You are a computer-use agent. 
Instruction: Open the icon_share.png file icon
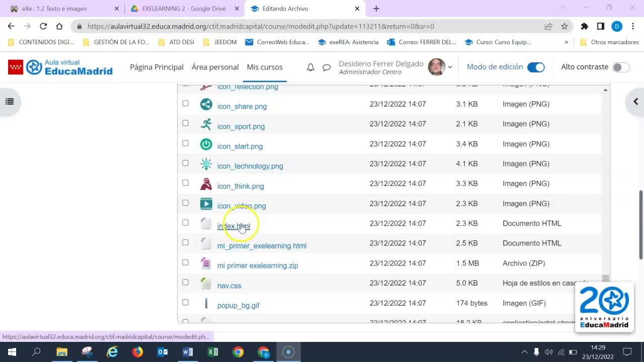point(206,104)
